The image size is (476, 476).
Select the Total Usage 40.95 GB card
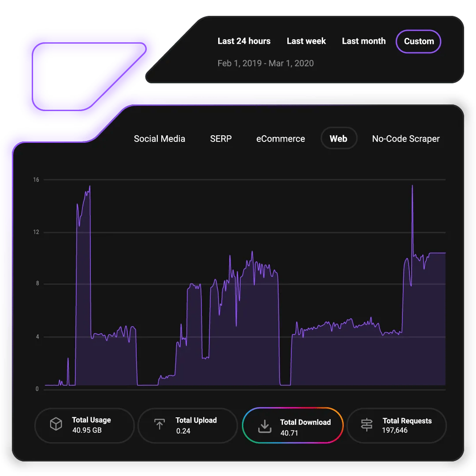tap(84, 425)
